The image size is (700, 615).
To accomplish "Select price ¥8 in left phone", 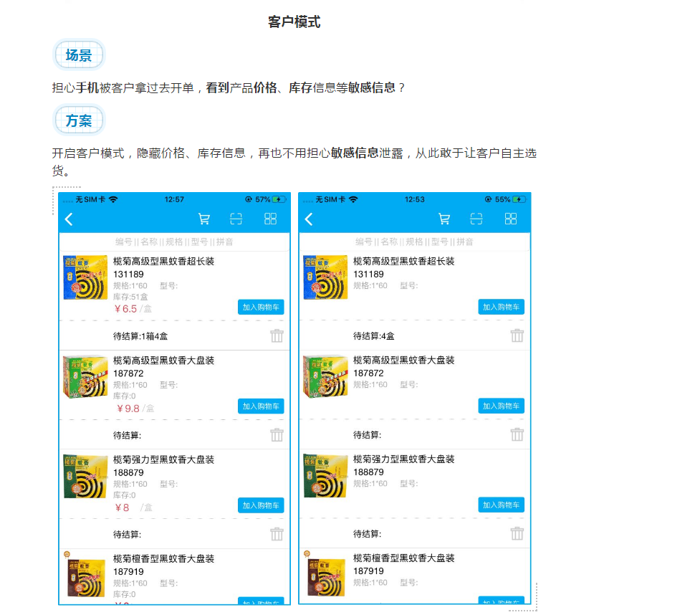I will coord(122,507).
